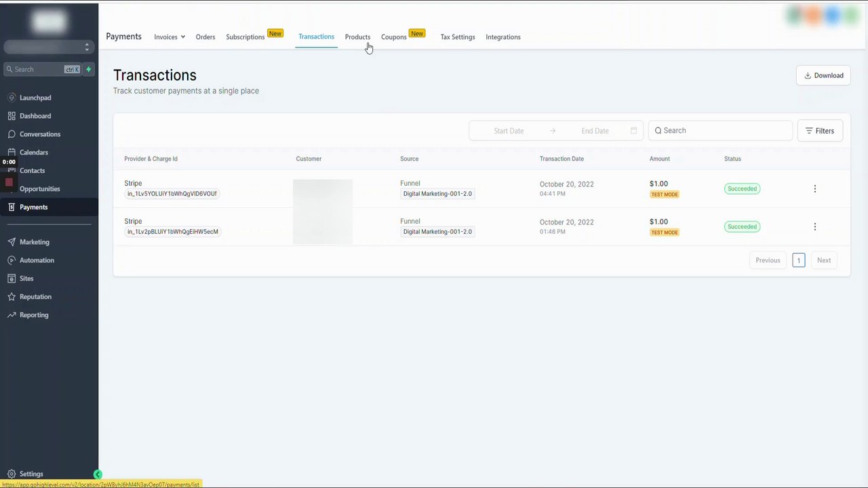Focus the sidebar Search box
Viewport: 868px width, 488px height.
[43, 69]
